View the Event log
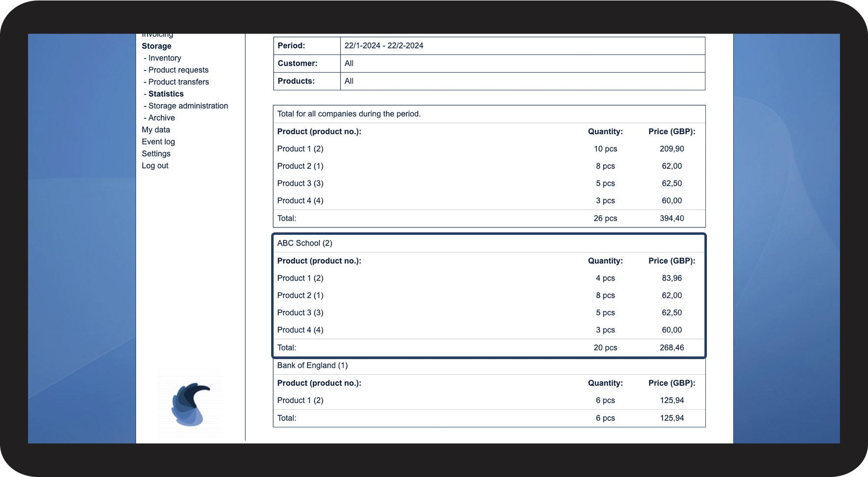Screen dimensions: 868x477 (x=158, y=141)
